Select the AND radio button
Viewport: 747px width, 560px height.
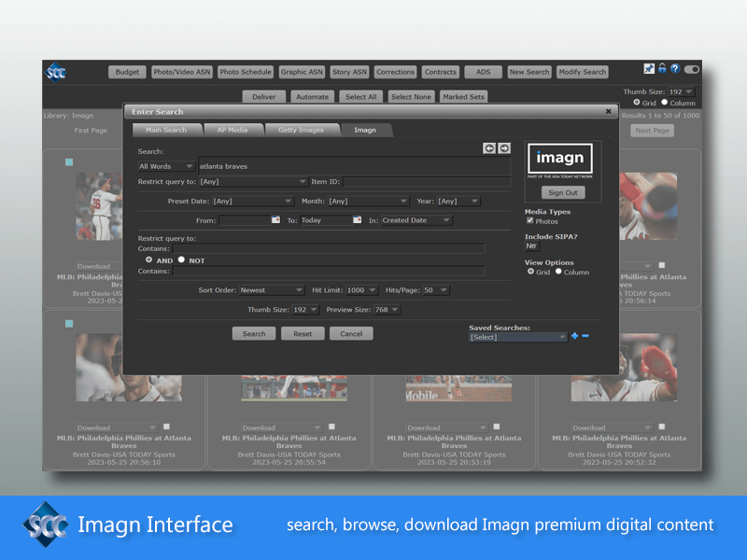(x=149, y=259)
